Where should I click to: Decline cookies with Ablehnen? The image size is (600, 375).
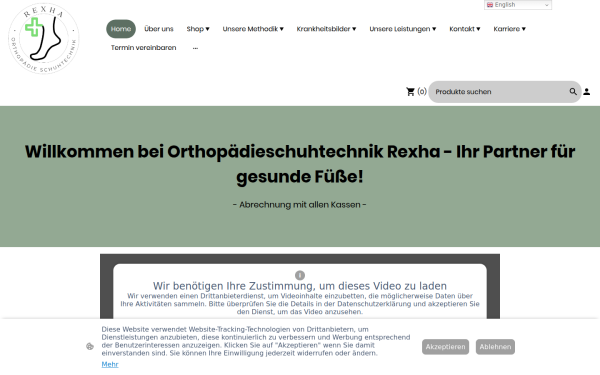tap(495, 347)
